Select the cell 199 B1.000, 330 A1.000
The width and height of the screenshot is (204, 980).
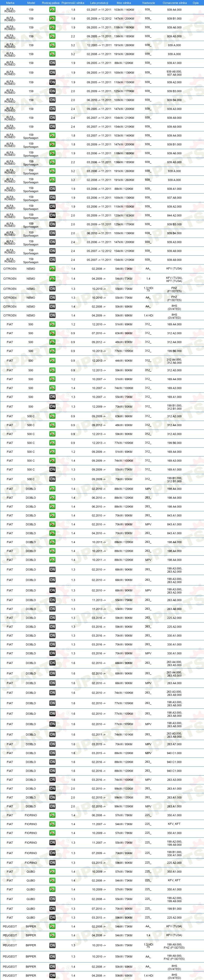(174, 854)
